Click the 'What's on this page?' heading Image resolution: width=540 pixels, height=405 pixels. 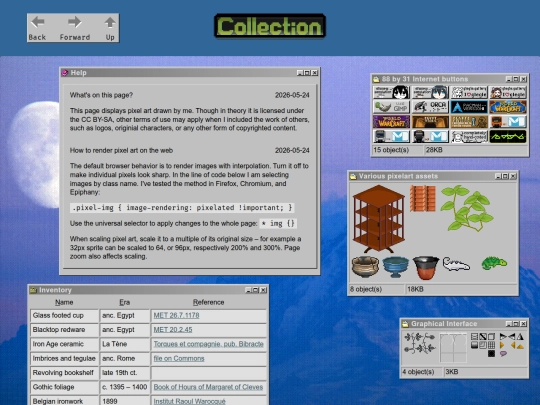click(x=101, y=95)
